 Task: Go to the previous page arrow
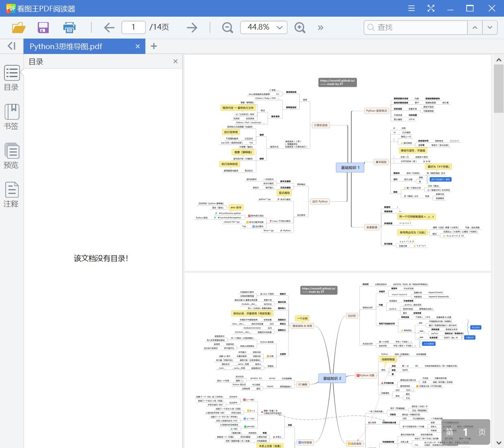pyautogui.click(x=109, y=27)
